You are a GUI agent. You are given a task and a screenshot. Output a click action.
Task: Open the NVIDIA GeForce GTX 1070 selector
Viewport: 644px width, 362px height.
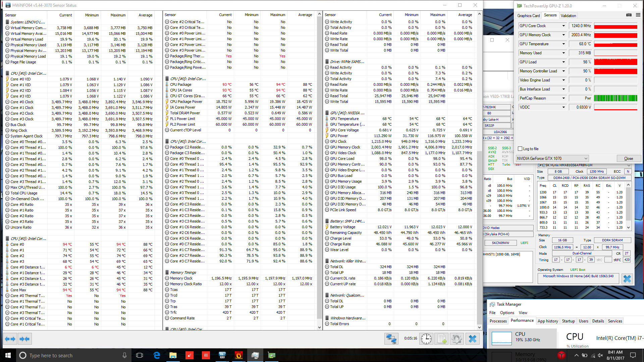552,159
